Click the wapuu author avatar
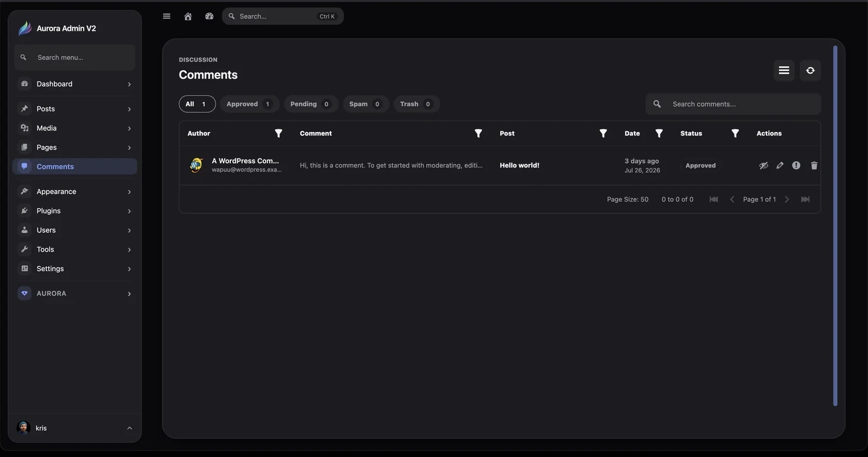This screenshot has height=457, width=868. coord(196,165)
